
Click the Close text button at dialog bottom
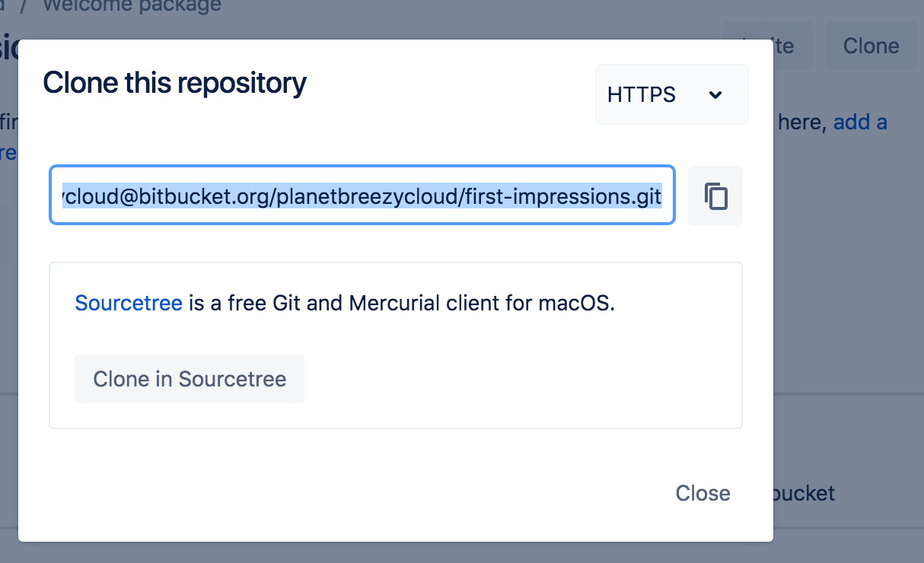702,493
